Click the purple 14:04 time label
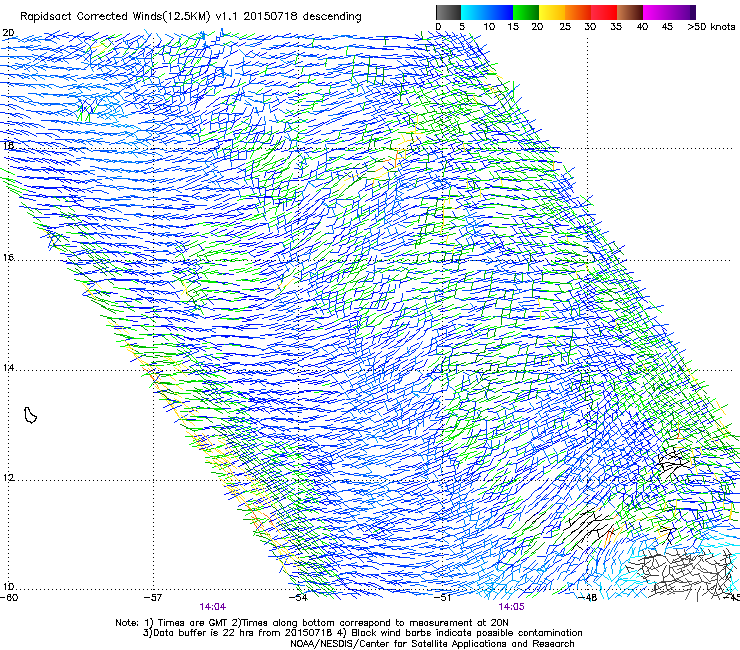 [212, 607]
